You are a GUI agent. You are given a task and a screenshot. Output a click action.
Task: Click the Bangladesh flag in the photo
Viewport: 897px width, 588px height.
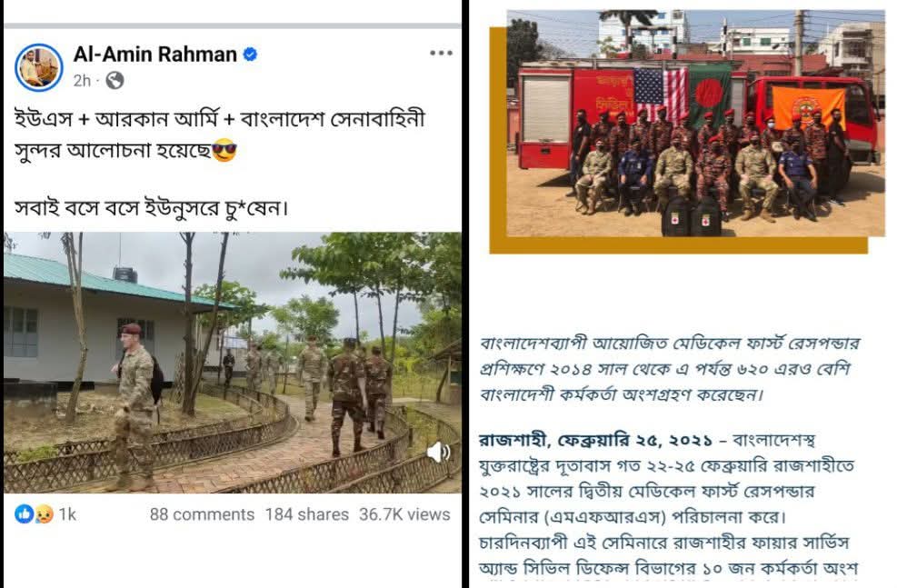[x=710, y=95]
